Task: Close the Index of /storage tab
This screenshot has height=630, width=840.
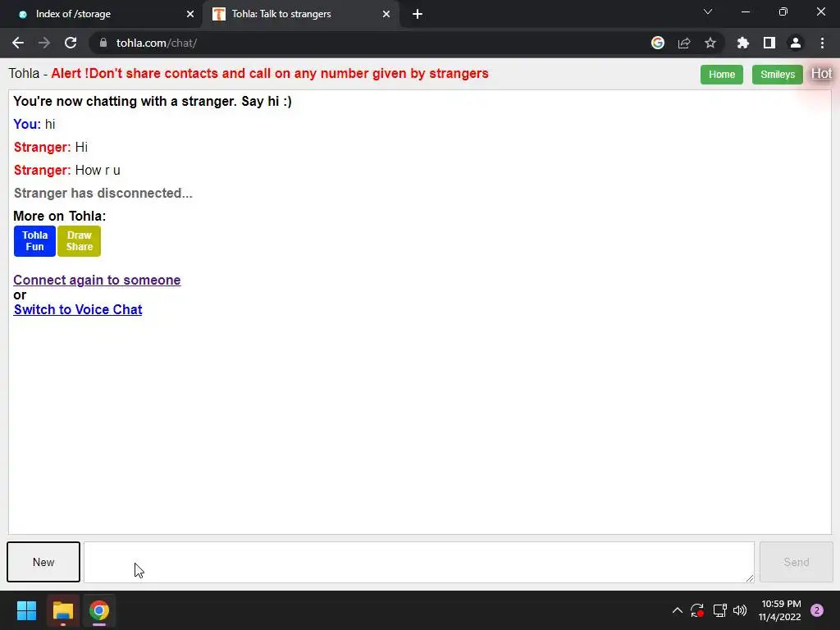Action: tap(190, 14)
